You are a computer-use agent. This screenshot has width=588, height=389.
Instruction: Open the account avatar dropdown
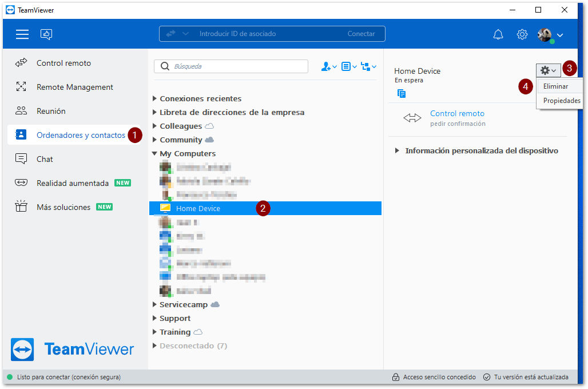550,35
